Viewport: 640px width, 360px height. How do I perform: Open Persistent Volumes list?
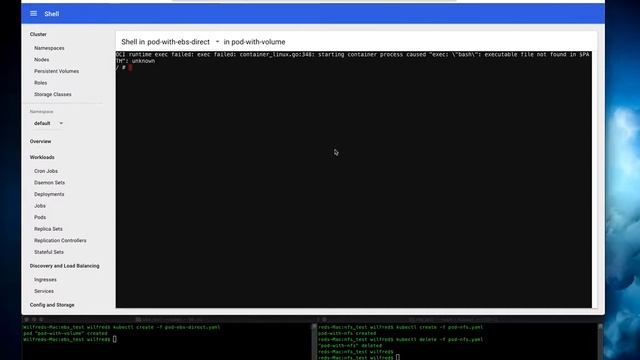(56, 71)
